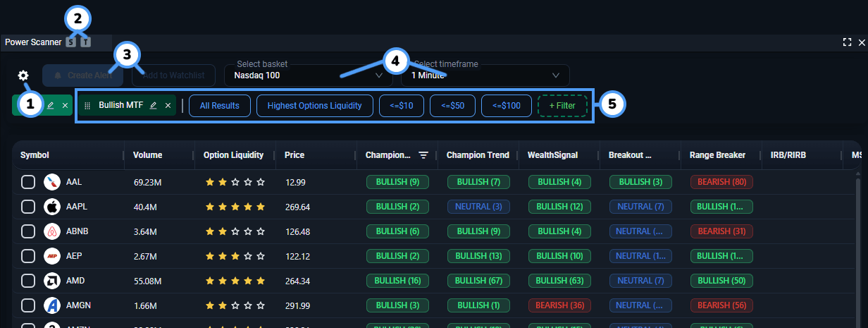Click ABNB option liquidity star rating
868x328 pixels.
coord(235,231)
